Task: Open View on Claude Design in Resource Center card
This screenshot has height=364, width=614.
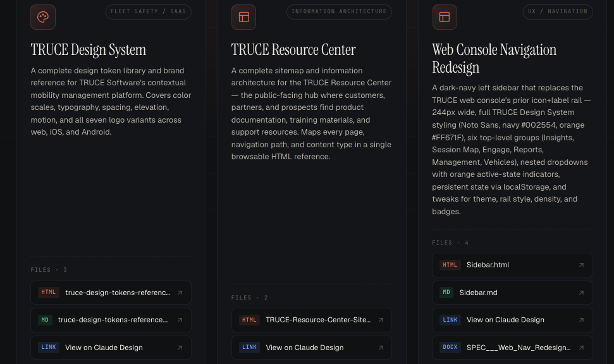Action: 312,348
